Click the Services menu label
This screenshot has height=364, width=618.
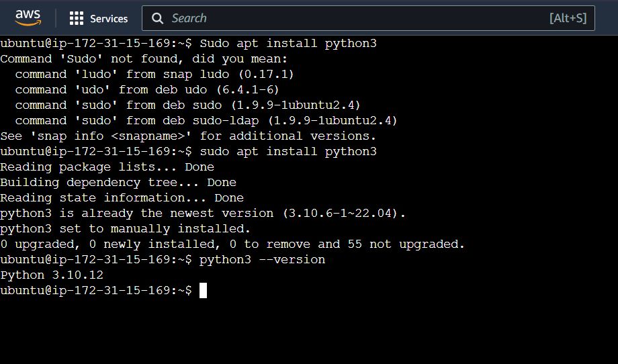tap(109, 19)
